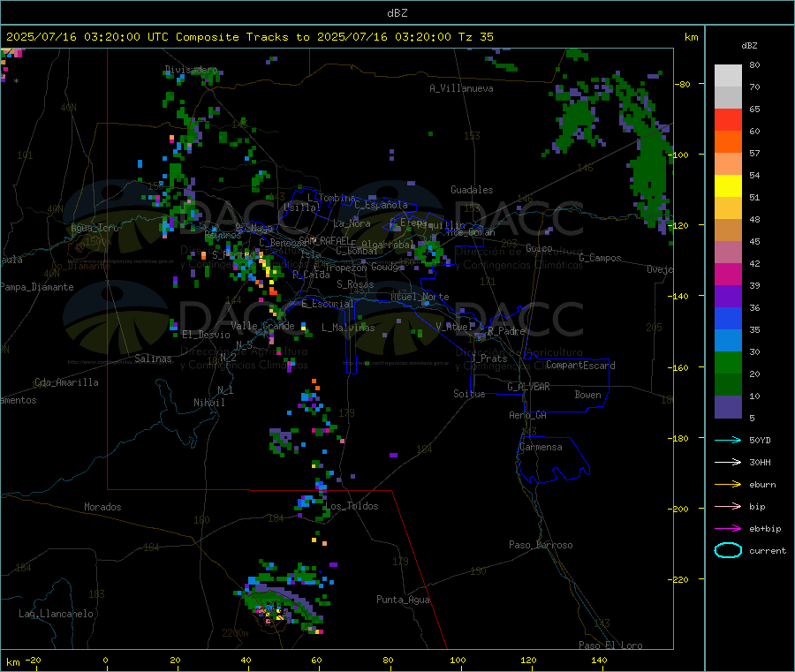Select the magenta swatch above 39 dBZ

click(728, 274)
